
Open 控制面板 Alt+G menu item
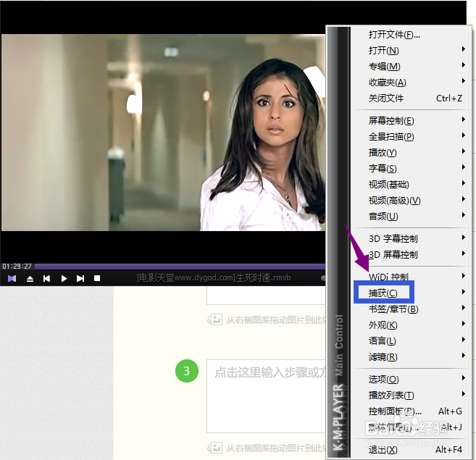[x=410, y=411]
